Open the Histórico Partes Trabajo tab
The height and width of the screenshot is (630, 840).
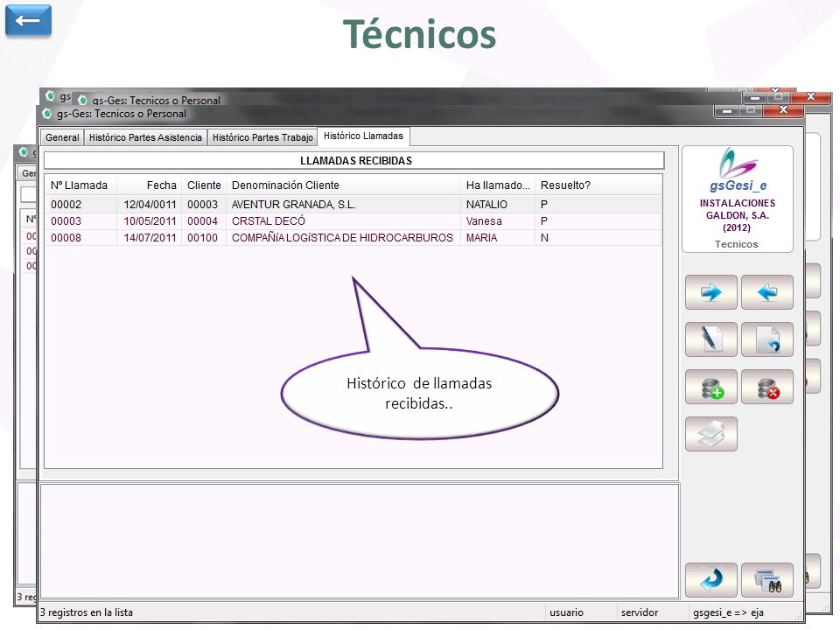point(262,137)
